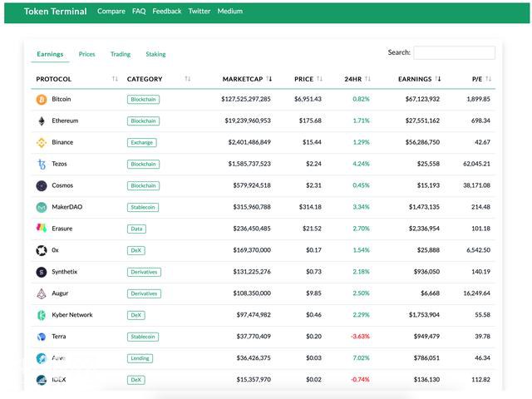
Task: Click the EARNINGS column header
Action: pyautogui.click(x=415, y=79)
